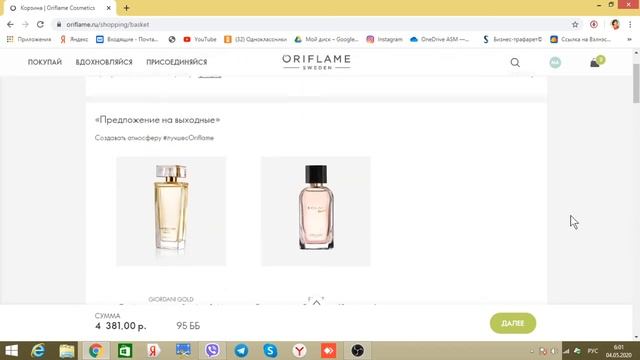640x360 pixels.
Task: Go to Oriflame Sweden logo home
Action: pyautogui.click(x=316, y=62)
